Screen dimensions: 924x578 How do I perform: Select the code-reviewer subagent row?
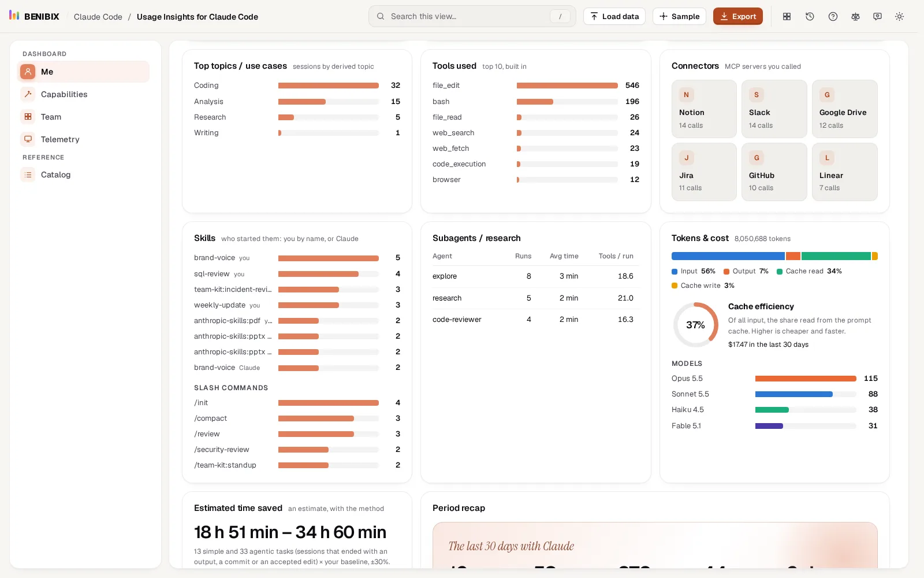(x=536, y=320)
